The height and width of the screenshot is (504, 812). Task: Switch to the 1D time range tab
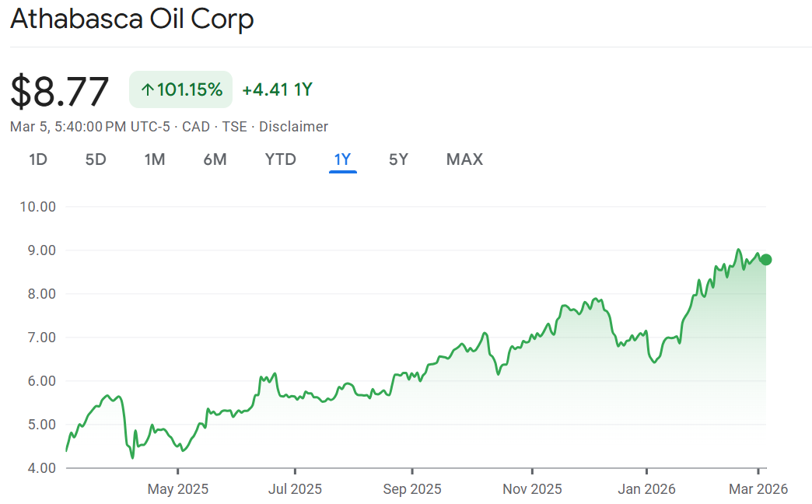[x=38, y=159]
